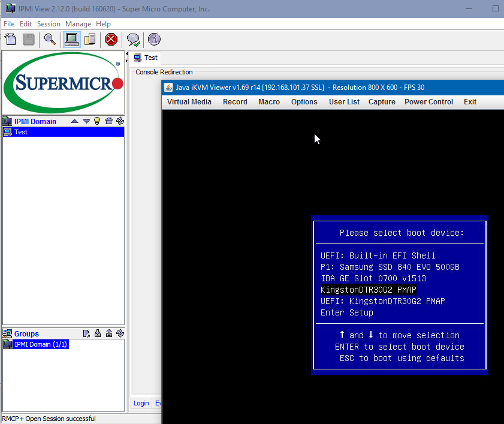Click the Console Redirection panel label
504x424 pixels.
tap(164, 72)
